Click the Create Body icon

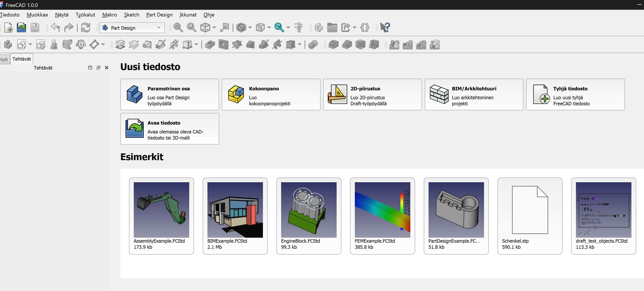click(x=8, y=45)
